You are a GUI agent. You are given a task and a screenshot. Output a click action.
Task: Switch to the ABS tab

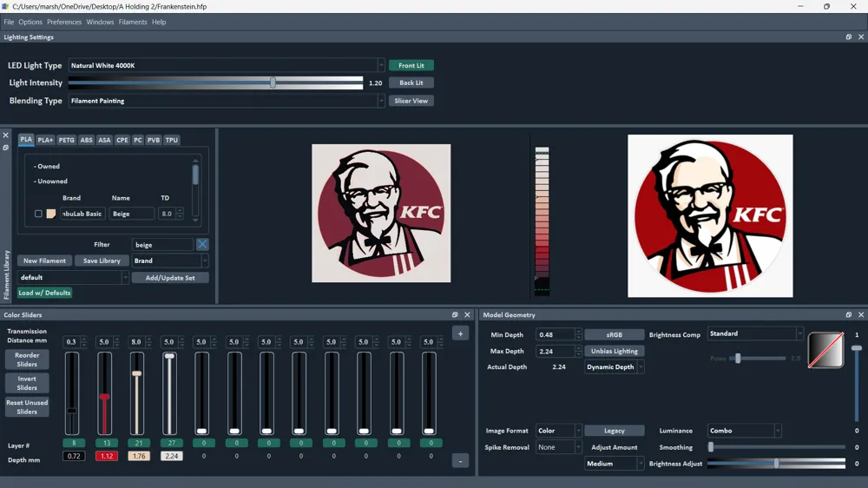click(86, 140)
